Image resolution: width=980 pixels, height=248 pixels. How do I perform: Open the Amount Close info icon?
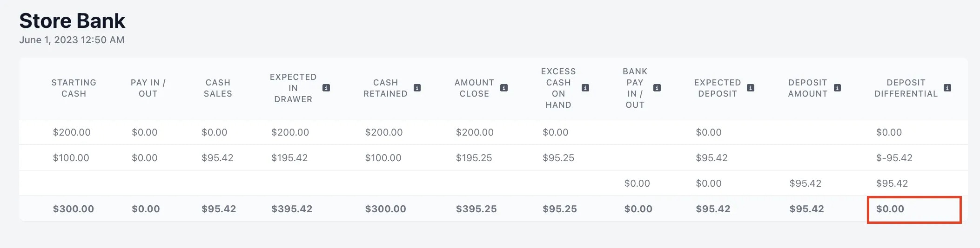[504, 88]
